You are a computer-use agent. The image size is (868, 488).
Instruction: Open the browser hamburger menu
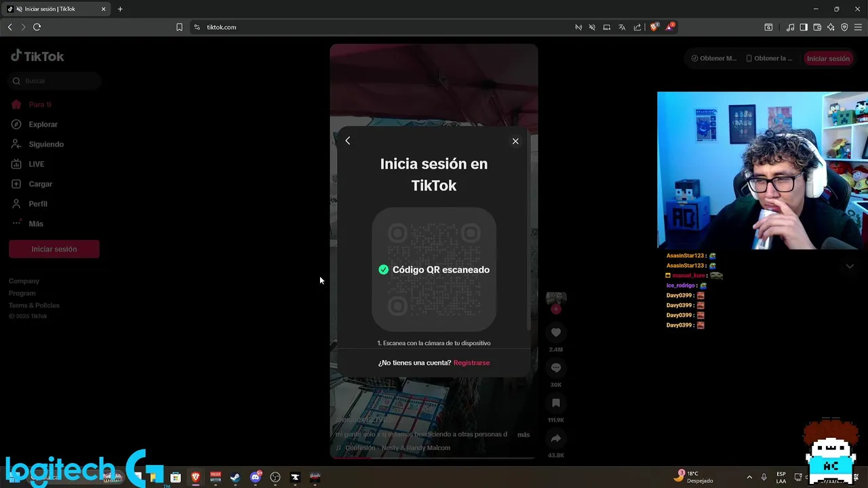point(859,27)
